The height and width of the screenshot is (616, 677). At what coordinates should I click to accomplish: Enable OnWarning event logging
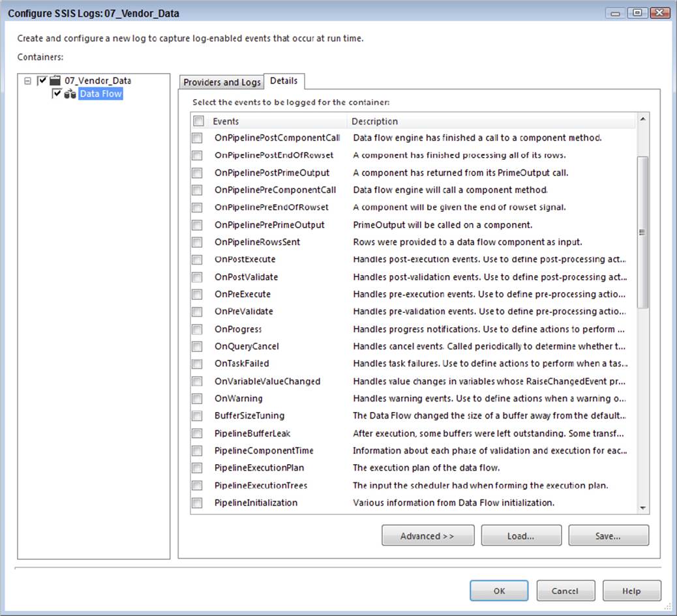coord(198,398)
